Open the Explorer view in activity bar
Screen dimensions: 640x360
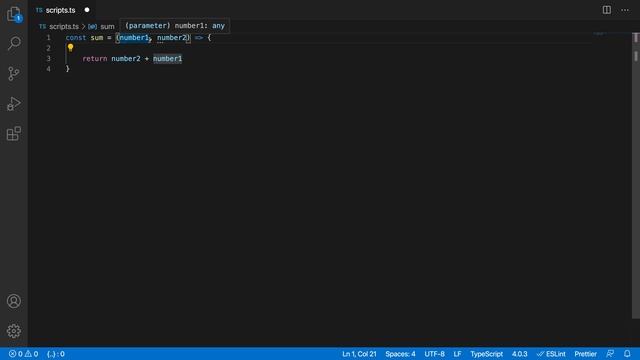point(14,14)
